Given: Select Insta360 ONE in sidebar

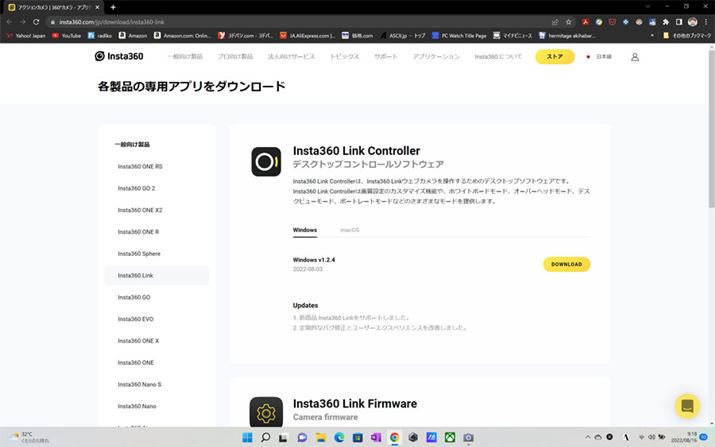Looking at the screenshot, I should tap(136, 363).
